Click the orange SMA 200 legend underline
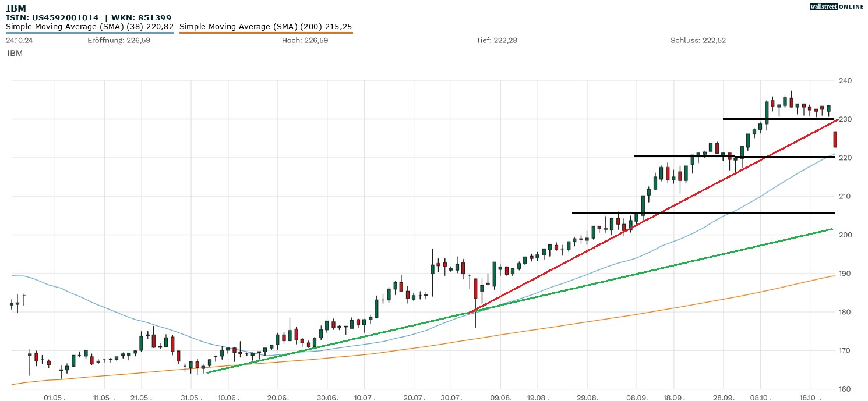The width and height of the screenshot is (868, 401). coord(266,33)
